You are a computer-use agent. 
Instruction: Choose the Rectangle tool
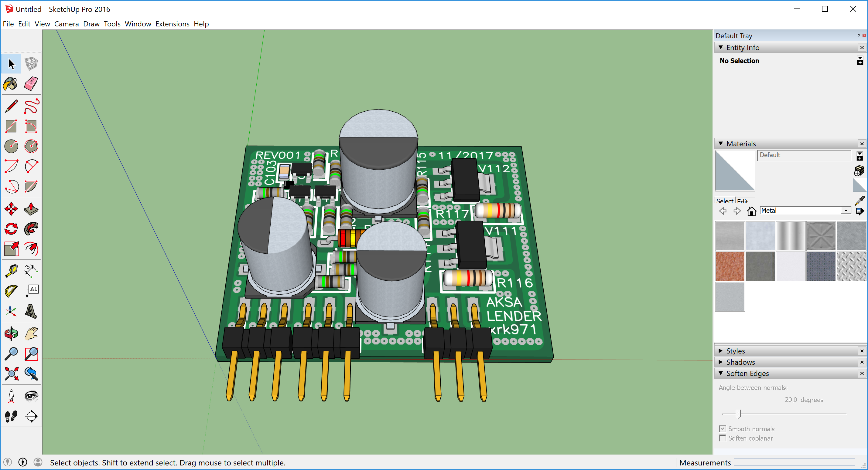(x=11, y=126)
